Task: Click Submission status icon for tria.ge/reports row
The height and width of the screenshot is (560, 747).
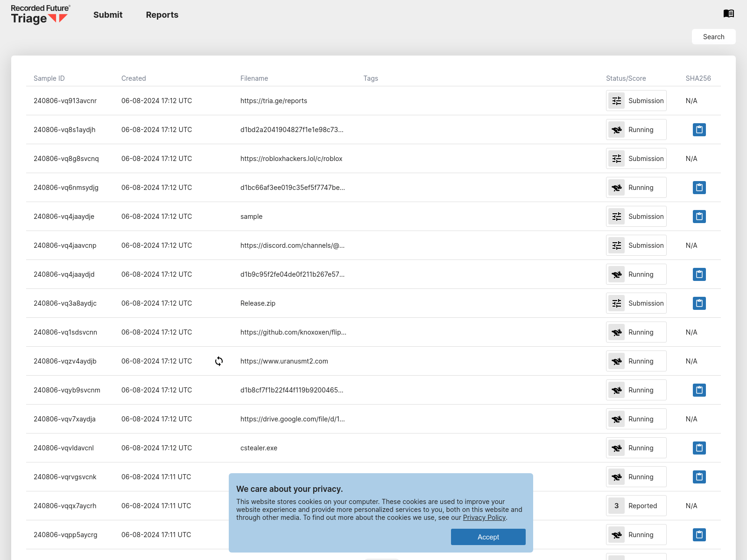Action: [616, 101]
